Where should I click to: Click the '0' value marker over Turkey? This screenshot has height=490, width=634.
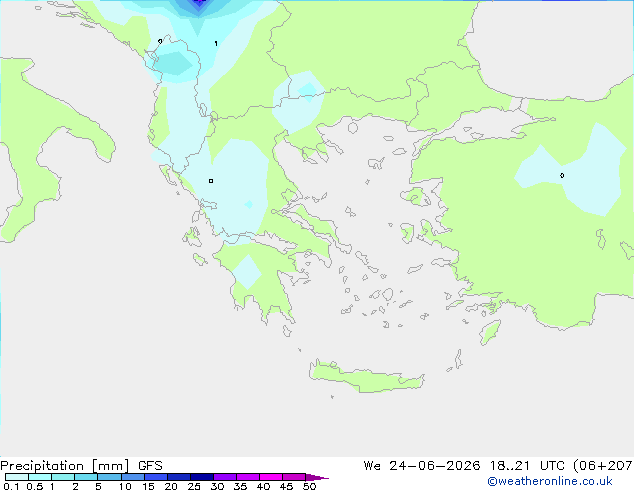point(562,175)
